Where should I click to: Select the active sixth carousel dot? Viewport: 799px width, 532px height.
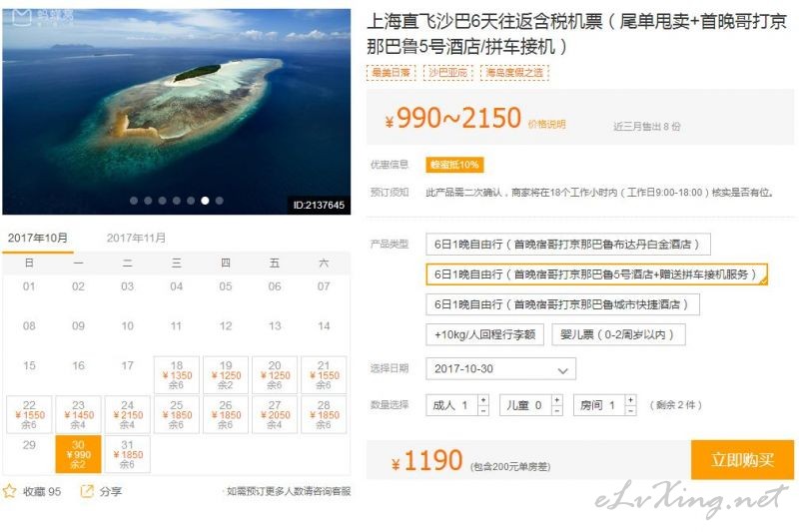point(205,201)
